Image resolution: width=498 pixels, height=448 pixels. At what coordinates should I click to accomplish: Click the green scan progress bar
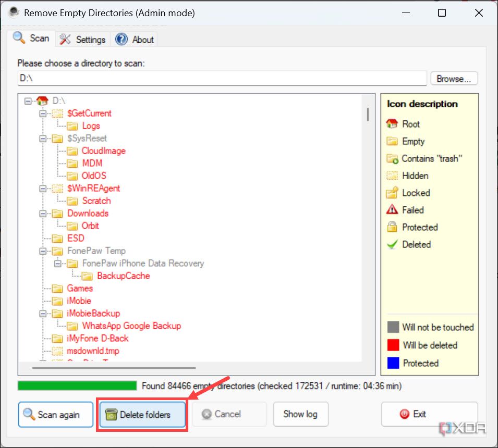point(77,385)
